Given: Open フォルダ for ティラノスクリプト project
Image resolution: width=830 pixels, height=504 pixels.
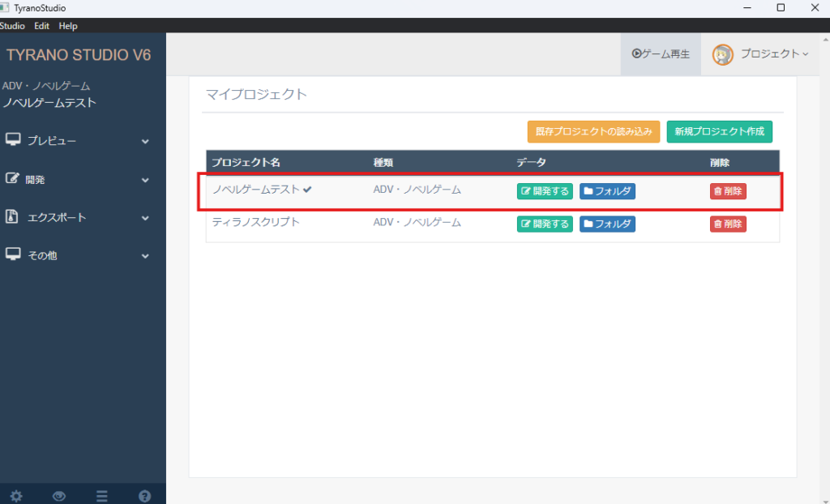Looking at the screenshot, I should point(607,224).
